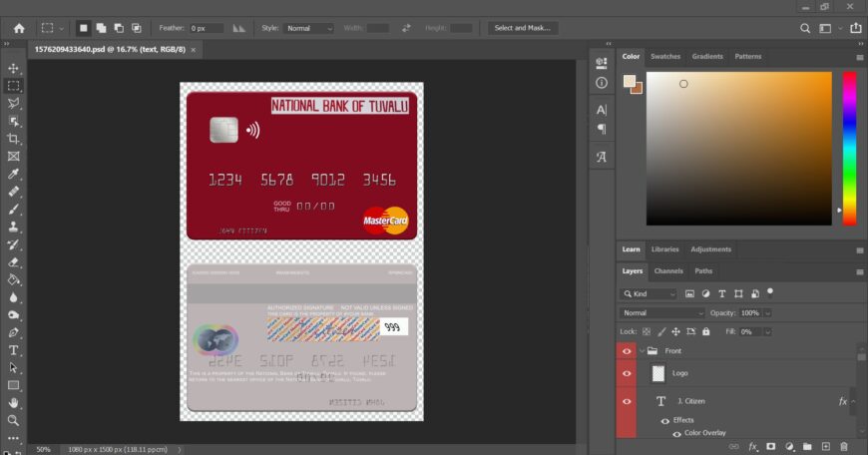Add a layer mask
Image resolution: width=868 pixels, height=455 pixels.
(770, 446)
